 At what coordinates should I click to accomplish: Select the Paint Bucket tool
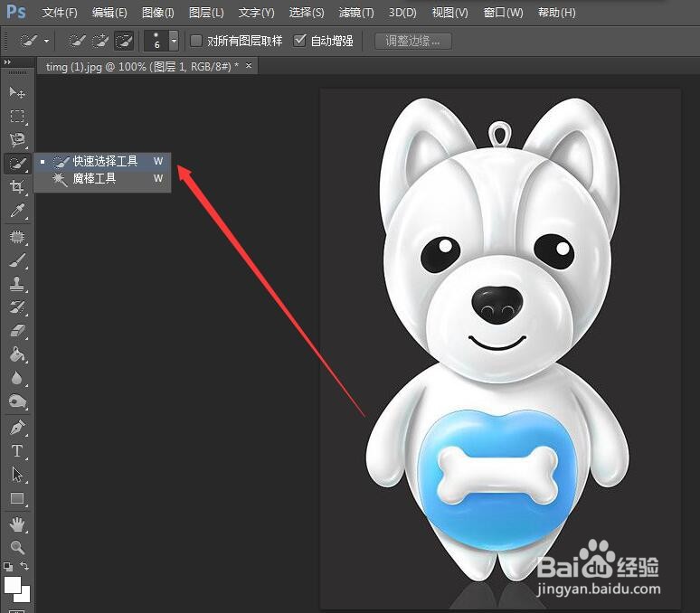17,354
